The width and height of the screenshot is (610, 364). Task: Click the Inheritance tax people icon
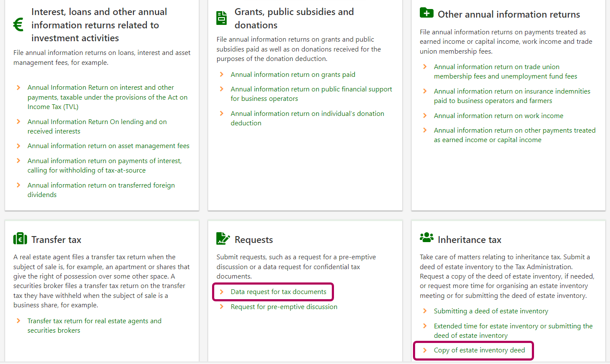click(426, 237)
